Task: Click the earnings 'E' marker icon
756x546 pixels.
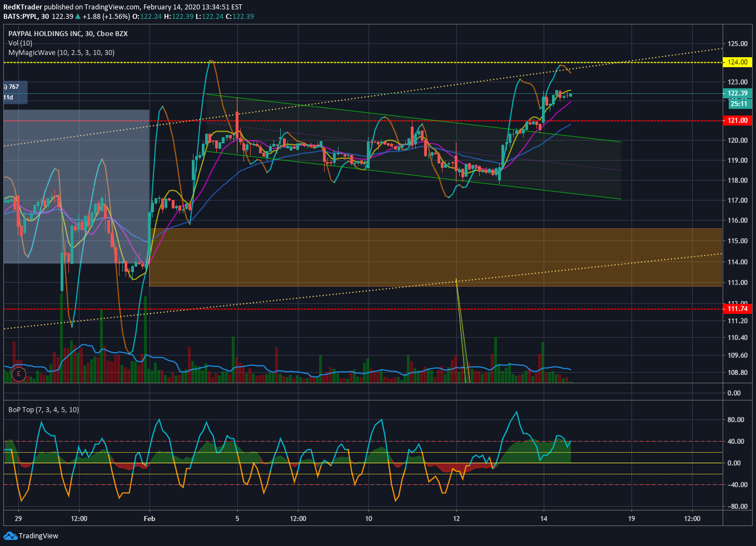Action: click(x=19, y=374)
